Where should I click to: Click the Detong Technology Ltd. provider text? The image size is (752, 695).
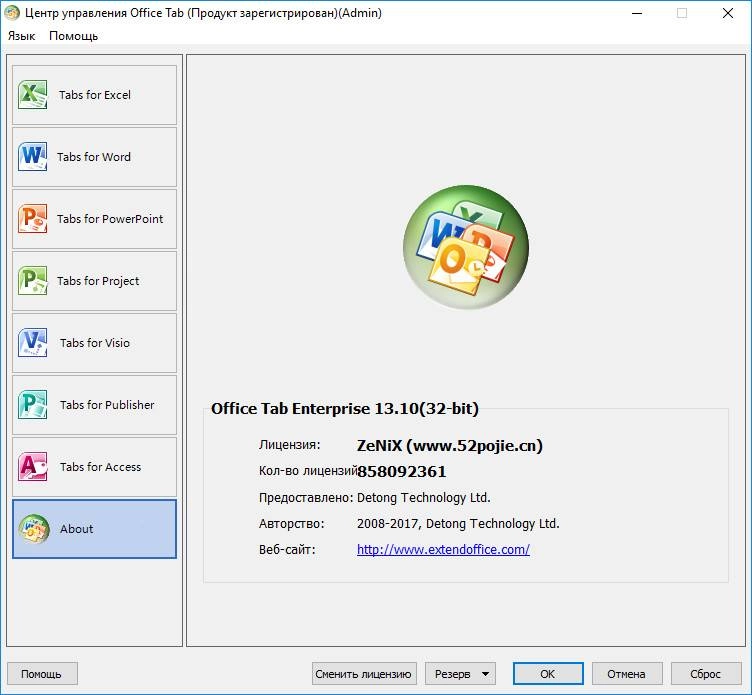(x=423, y=498)
